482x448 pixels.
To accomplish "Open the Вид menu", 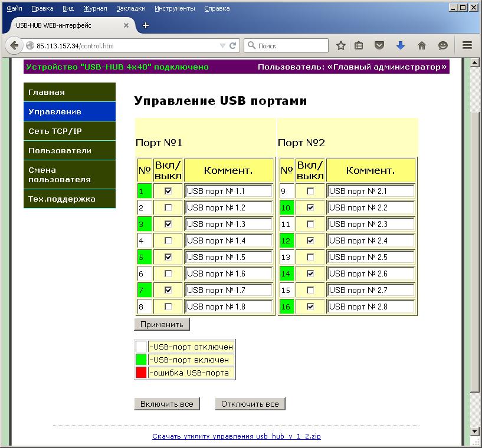I will [68, 8].
